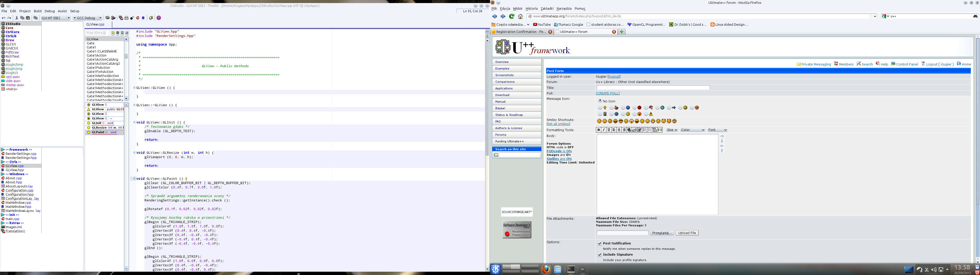The width and height of the screenshot is (980, 275).
Task: Click the A-Z sort icon beside Find box
Action: click(x=127, y=33)
